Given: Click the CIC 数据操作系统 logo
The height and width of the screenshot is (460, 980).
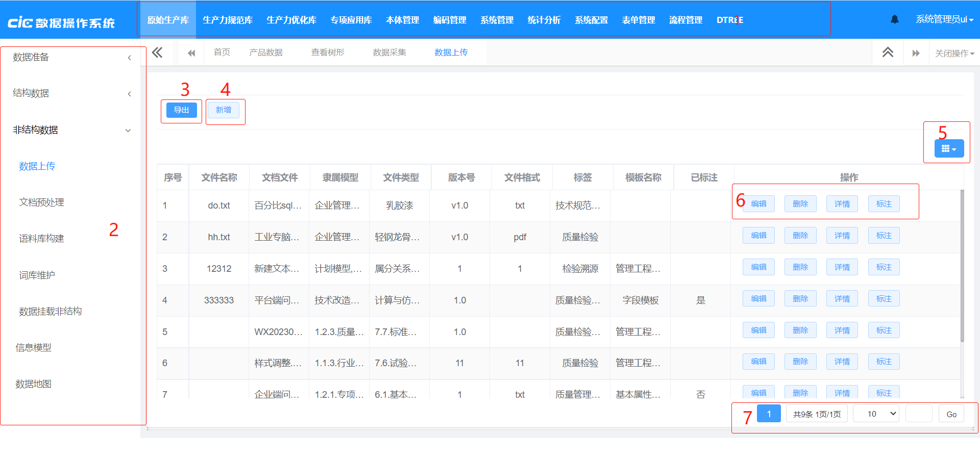Looking at the screenshot, I should coord(61,22).
